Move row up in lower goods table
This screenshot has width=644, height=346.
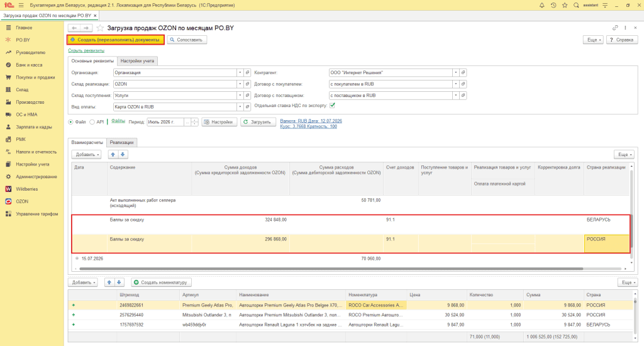pos(109,282)
